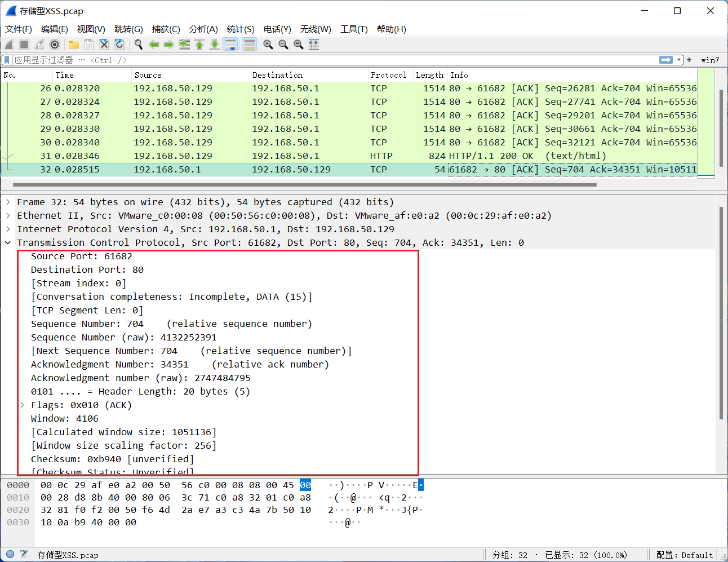Reload the capture file icon
728x562 pixels.
coord(119,45)
